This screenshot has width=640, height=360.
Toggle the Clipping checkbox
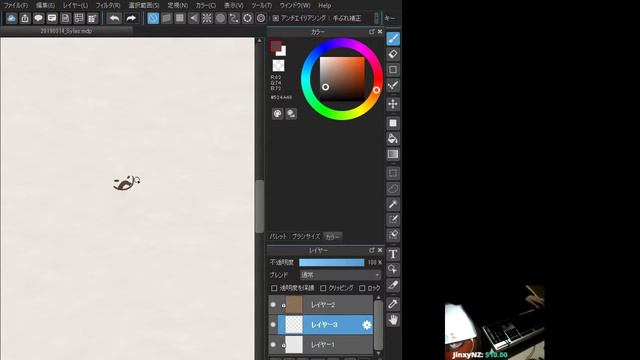click(323, 288)
